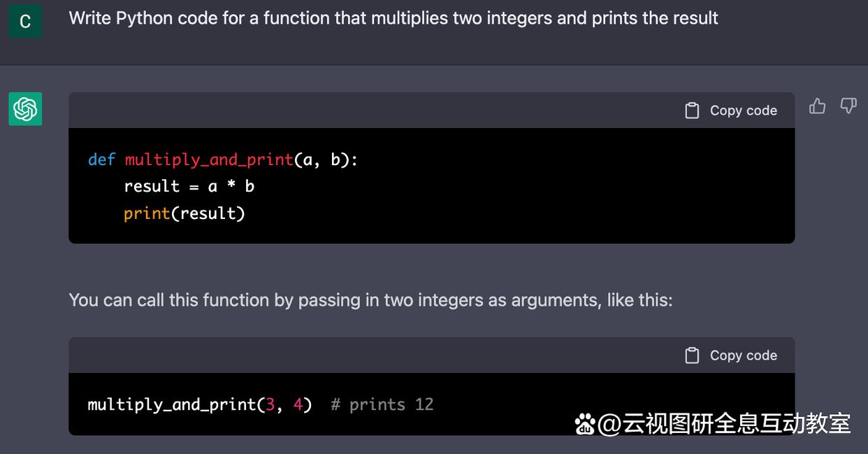Click the thumbs up feedback icon
The image size is (868, 454).
coord(817,106)
